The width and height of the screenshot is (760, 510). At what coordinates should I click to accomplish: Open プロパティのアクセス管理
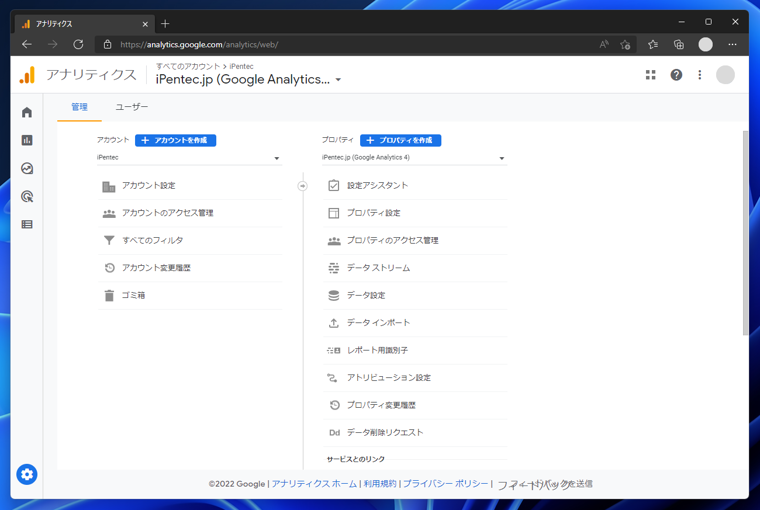[415, 240]
